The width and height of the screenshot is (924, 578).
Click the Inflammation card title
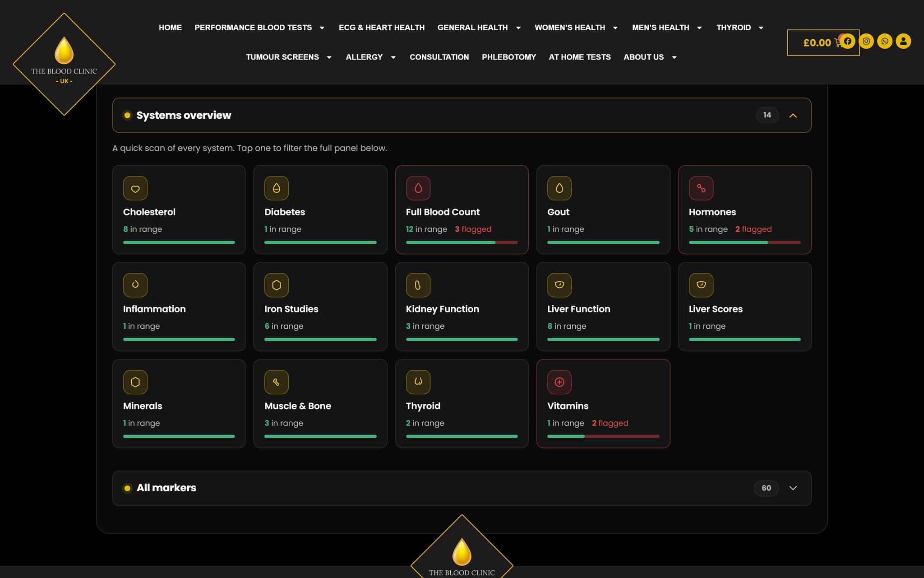(x=154, y=309)
